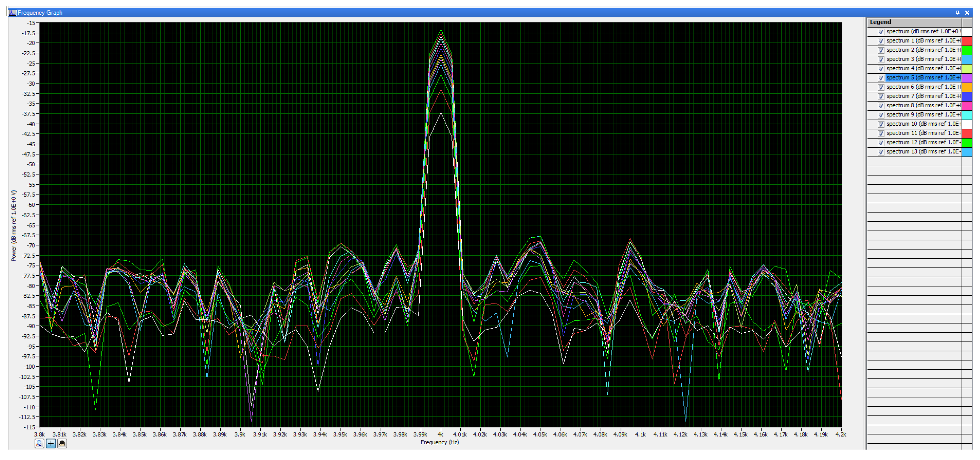Click the red swatch for spectrum 11
The width and height of the screenshot is (980, 460).
[967, 133]
